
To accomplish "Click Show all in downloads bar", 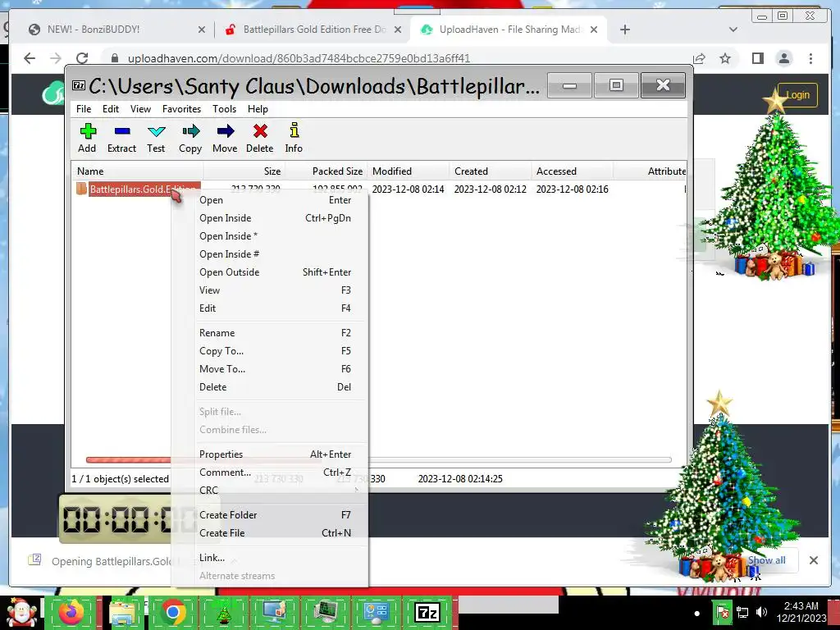I will point(767,560).
